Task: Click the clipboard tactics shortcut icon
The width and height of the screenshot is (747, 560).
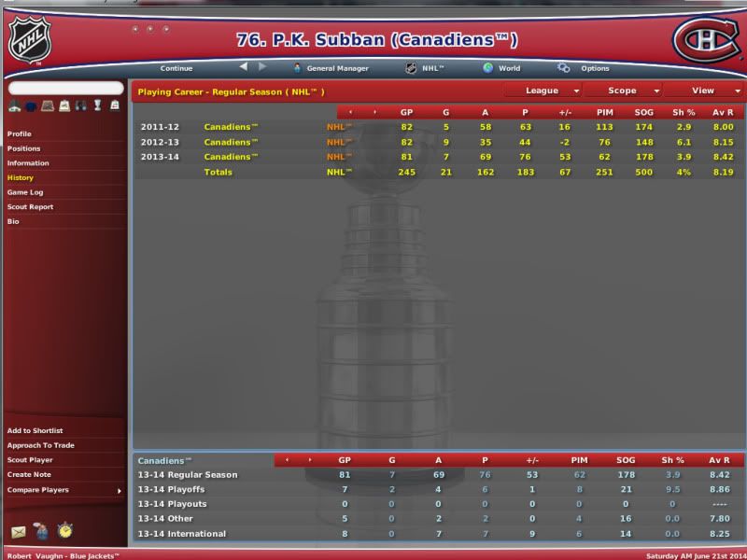Action: pyautogui.click(x=64, y=105)
